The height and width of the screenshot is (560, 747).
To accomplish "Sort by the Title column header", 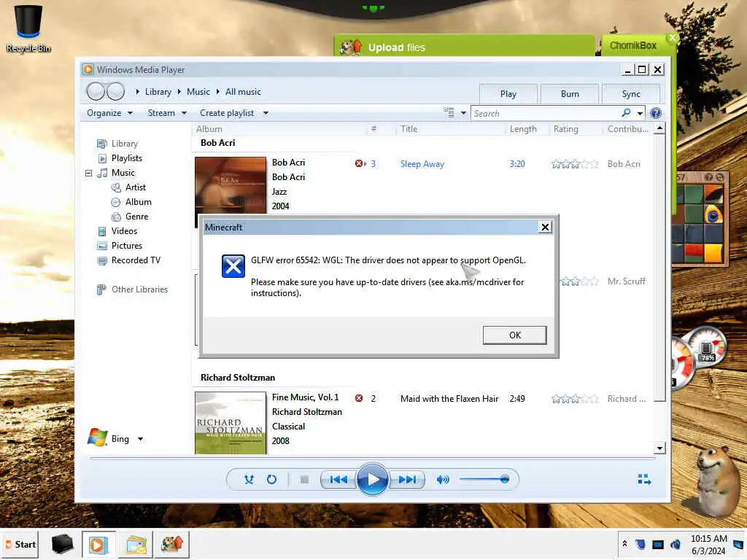I will point(409,129).
